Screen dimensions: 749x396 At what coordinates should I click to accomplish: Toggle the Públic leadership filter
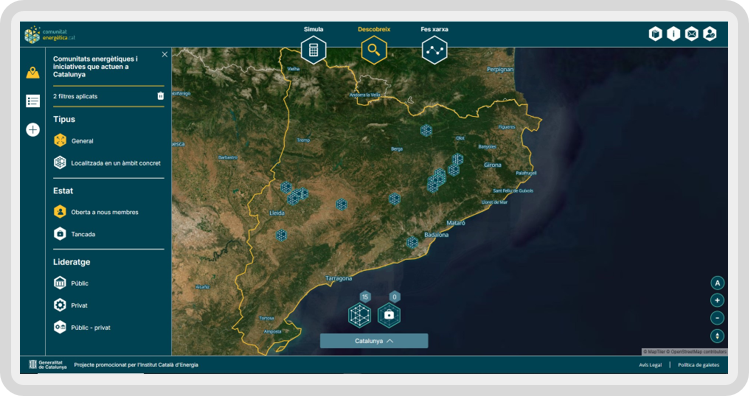[x=71, y=283]
